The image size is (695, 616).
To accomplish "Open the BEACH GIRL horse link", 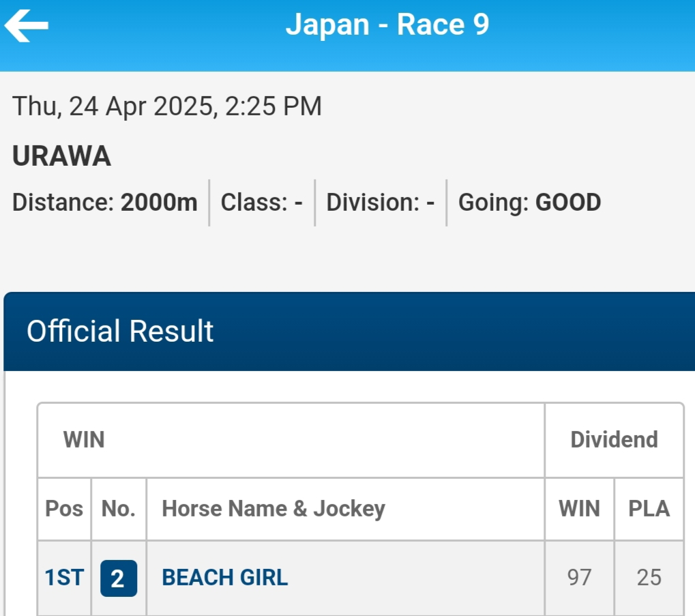I will [224, 578].
